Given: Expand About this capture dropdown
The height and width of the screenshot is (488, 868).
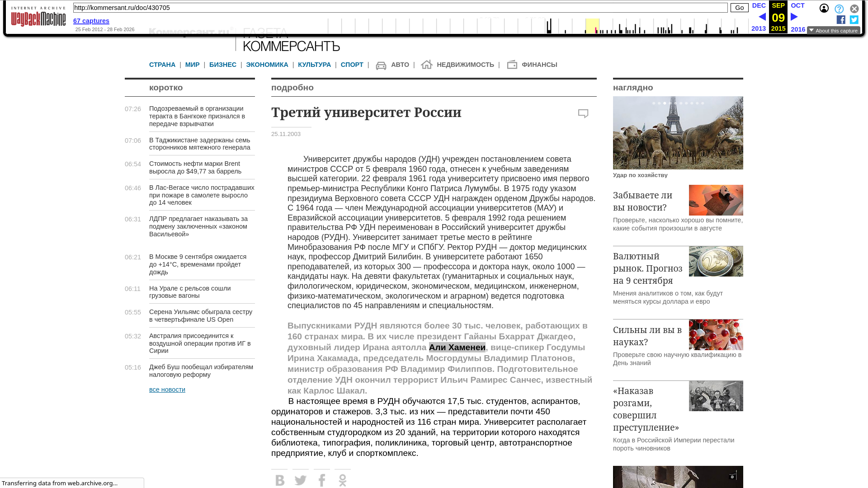Looking at the screenshot, I should coord(833,31).
